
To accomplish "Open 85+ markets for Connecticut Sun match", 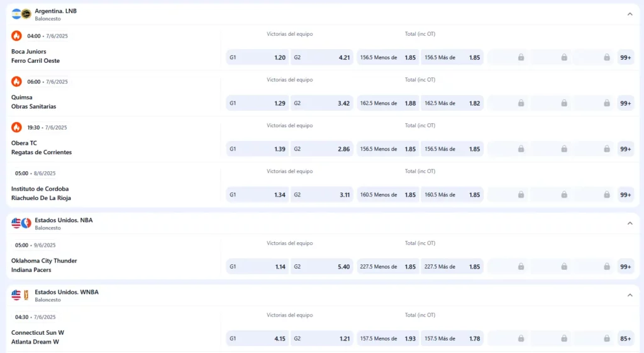I will pos(625,339).
